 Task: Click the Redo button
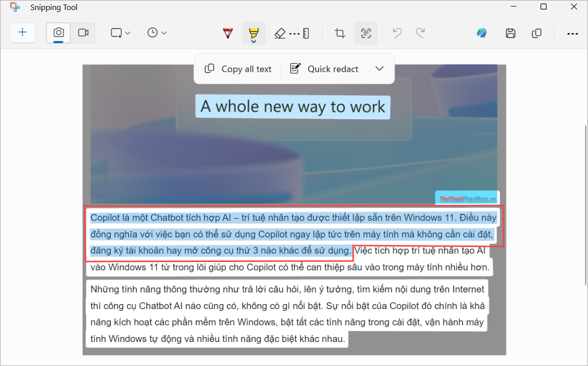coord(421,33)
